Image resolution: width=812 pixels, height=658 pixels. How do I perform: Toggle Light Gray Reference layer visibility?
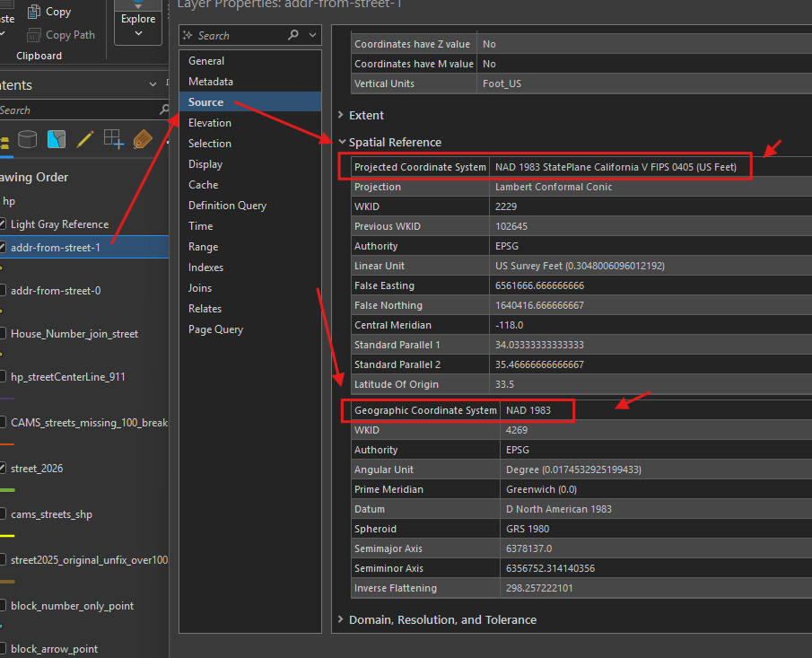pos(2,224)
